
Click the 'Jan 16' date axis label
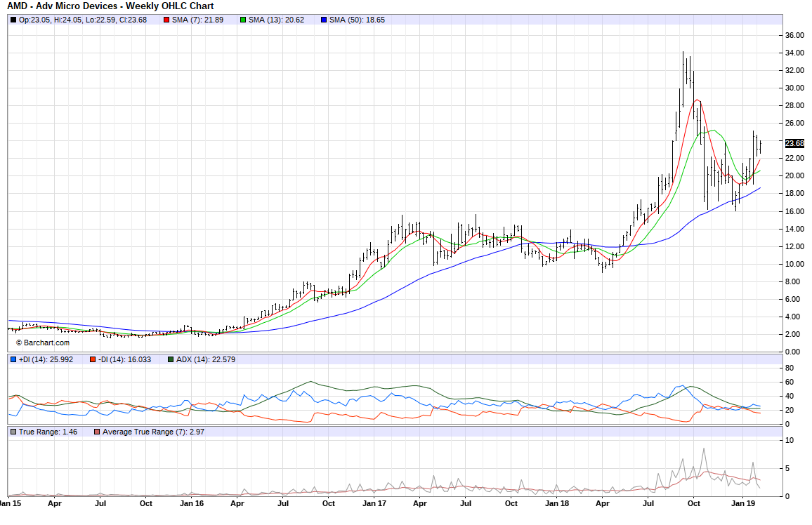pos(192,503)
